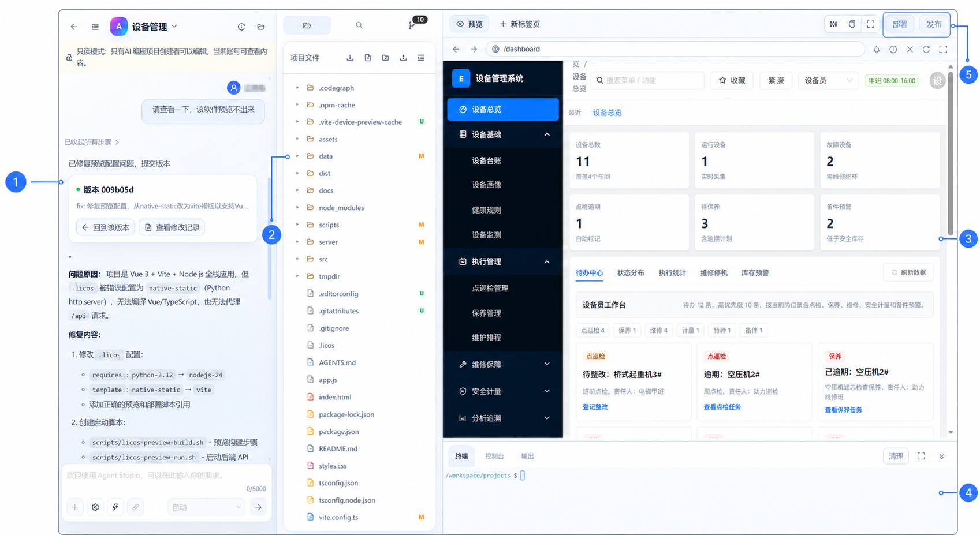Open the 自动 mode dropdown in chat
The width and height of the screenshot is (980, 535).
pyautogui.click(x=206, y=507)
